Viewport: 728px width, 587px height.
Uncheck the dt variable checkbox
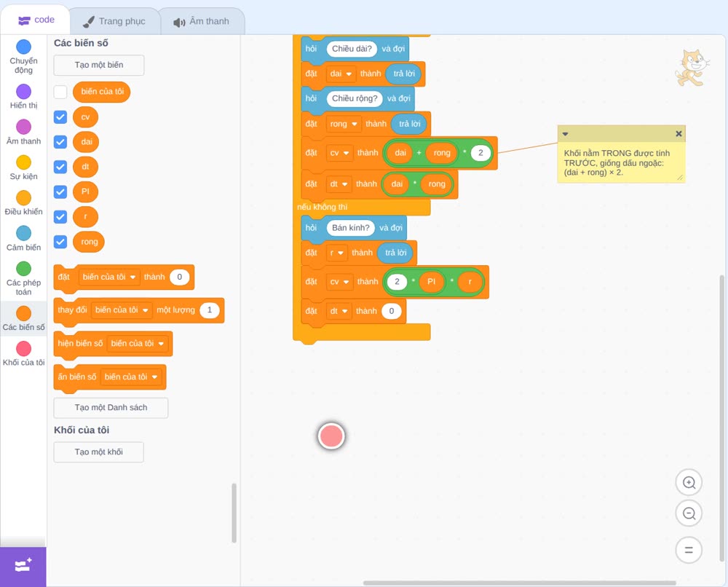click(60, 167)
